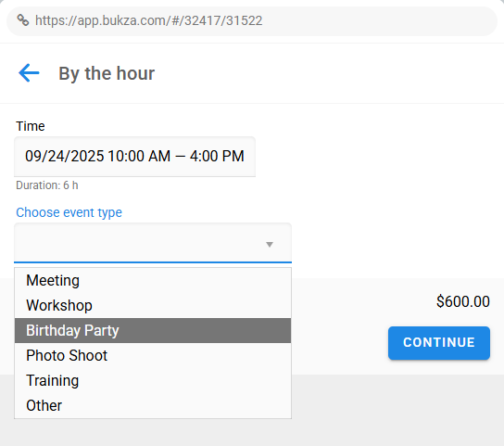Pick the highlighted Birthday Party option
This screenshot has width=504, height=446.
click(153, 330)
